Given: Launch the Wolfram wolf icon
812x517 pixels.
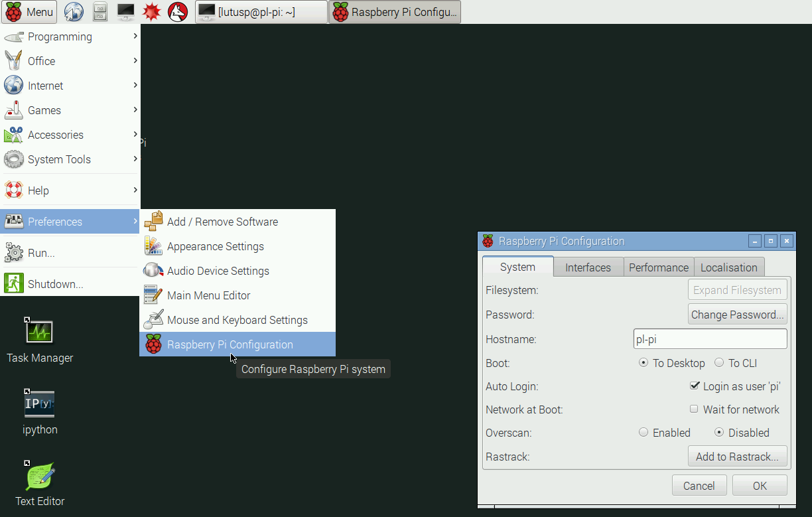Looking at the screenshot, I should click(178, 12).
